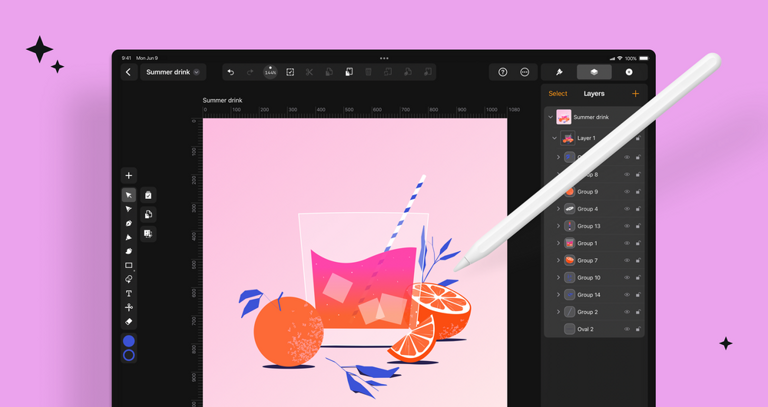This screenshot has width=768, height=407.
Task: Toggle visibility of Group 13
Action: point(627,226)
